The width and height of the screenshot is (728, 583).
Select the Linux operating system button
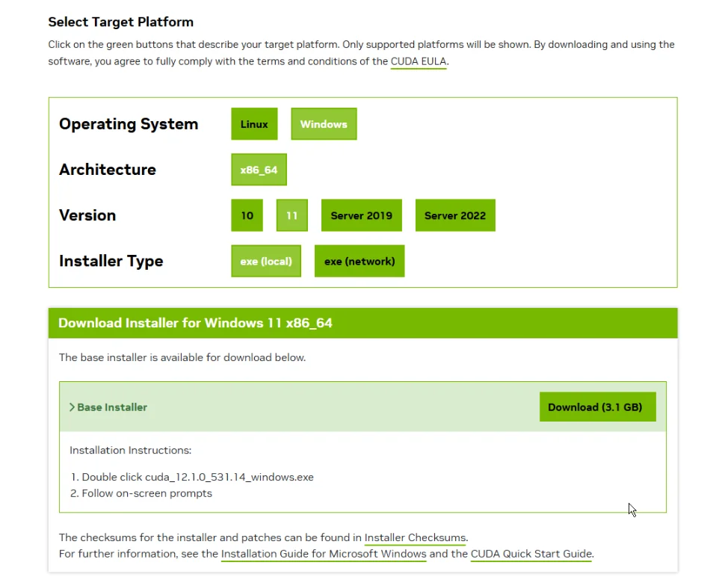tap(254, 124)
